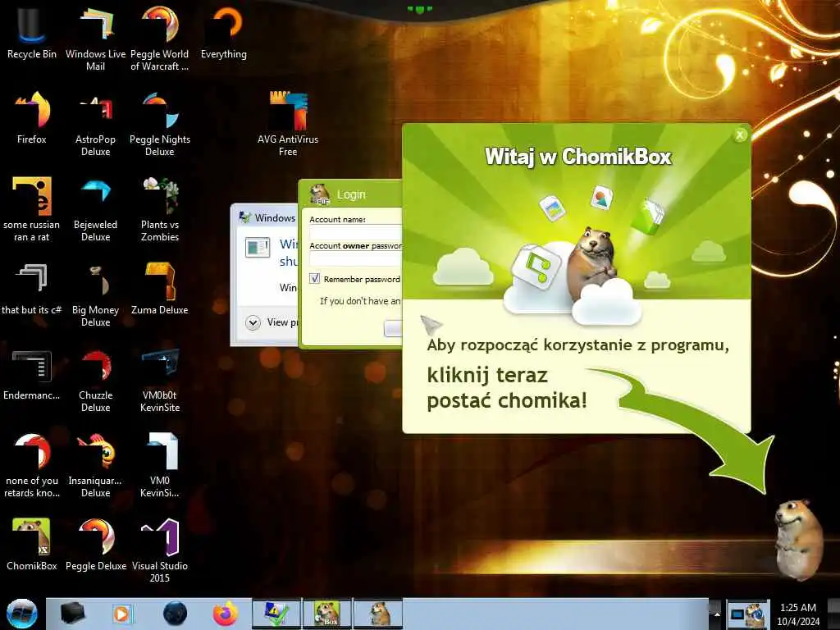The width and height of the screenshot is (840, 630).
Task: Open the black folder taskbar icon
Action: click(72, 614)
